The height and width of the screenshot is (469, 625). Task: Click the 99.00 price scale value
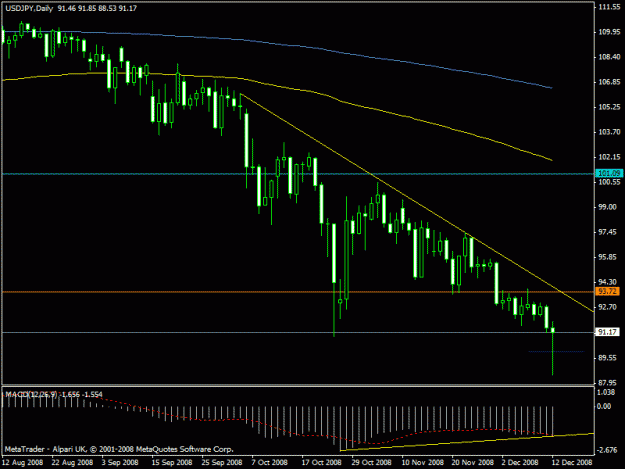(609, 207)
